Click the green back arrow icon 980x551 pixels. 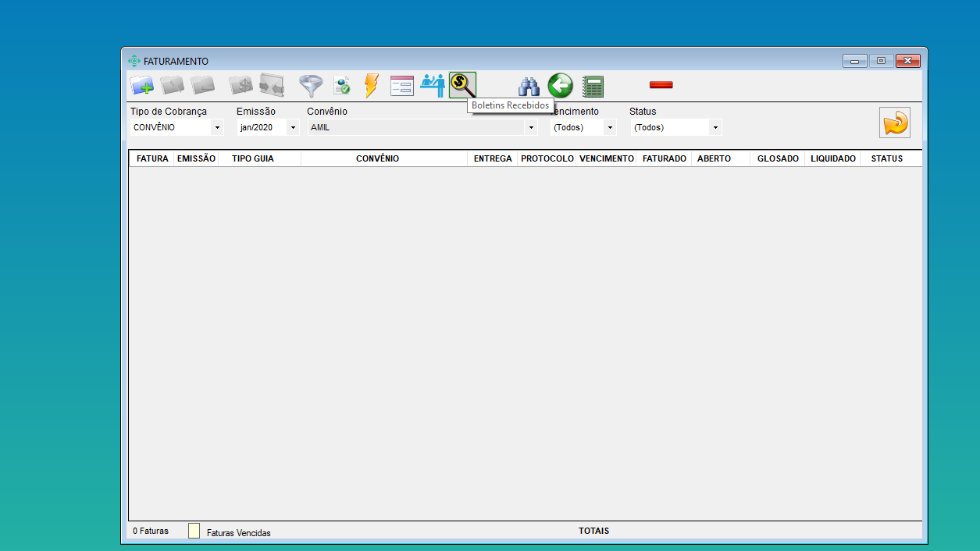(560, 85)
